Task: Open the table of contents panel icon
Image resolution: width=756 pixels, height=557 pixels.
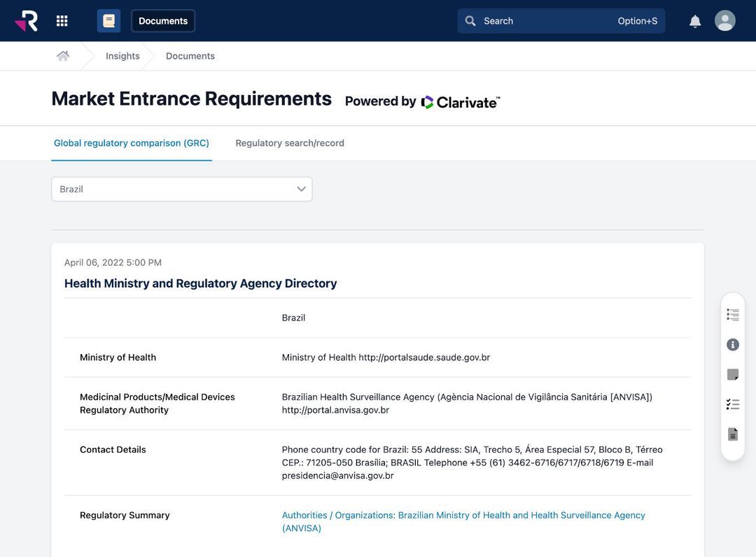Action: [731, 313]
